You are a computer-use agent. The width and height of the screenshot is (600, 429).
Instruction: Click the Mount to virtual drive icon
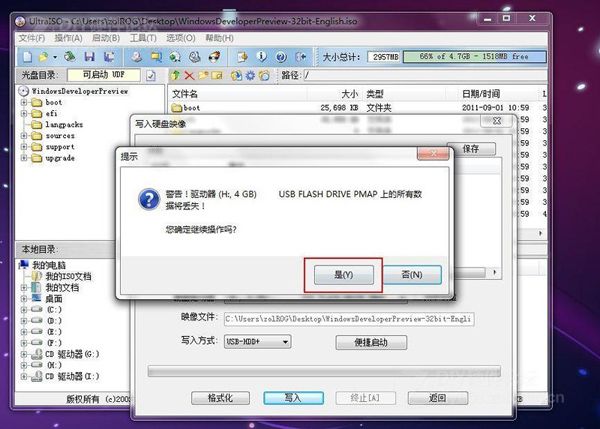pos(195,57)
